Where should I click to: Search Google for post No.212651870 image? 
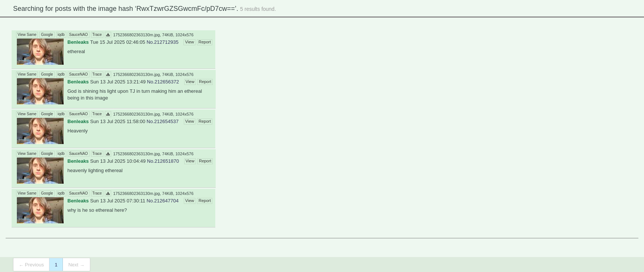pos(47,154)
